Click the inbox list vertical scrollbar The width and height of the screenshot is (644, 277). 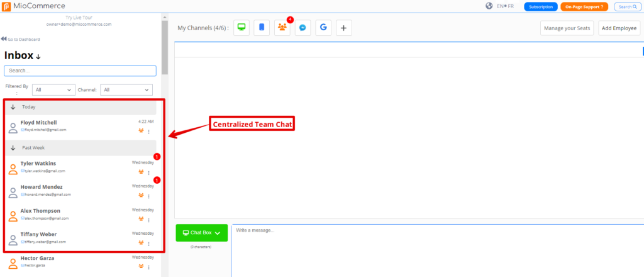coord(165,47)
